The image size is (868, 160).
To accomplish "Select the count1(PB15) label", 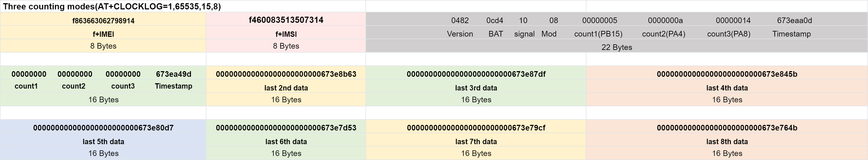I will [x=598, y=34].
